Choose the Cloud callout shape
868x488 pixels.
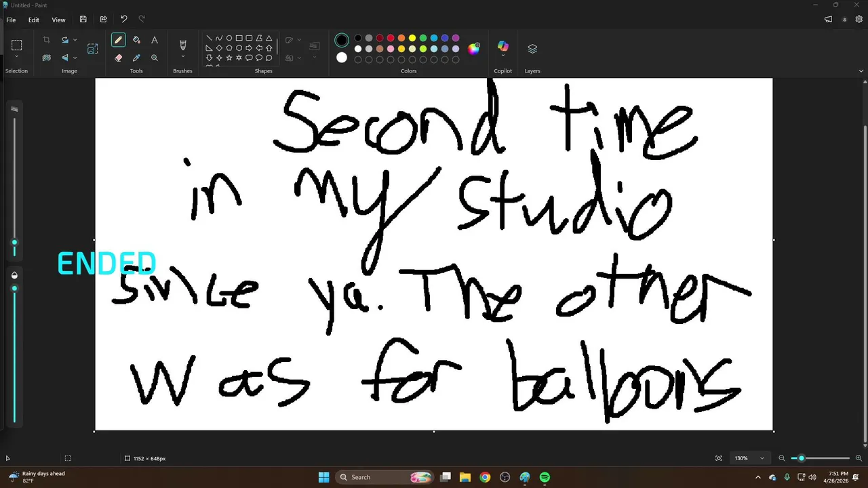tap(269, 58)
